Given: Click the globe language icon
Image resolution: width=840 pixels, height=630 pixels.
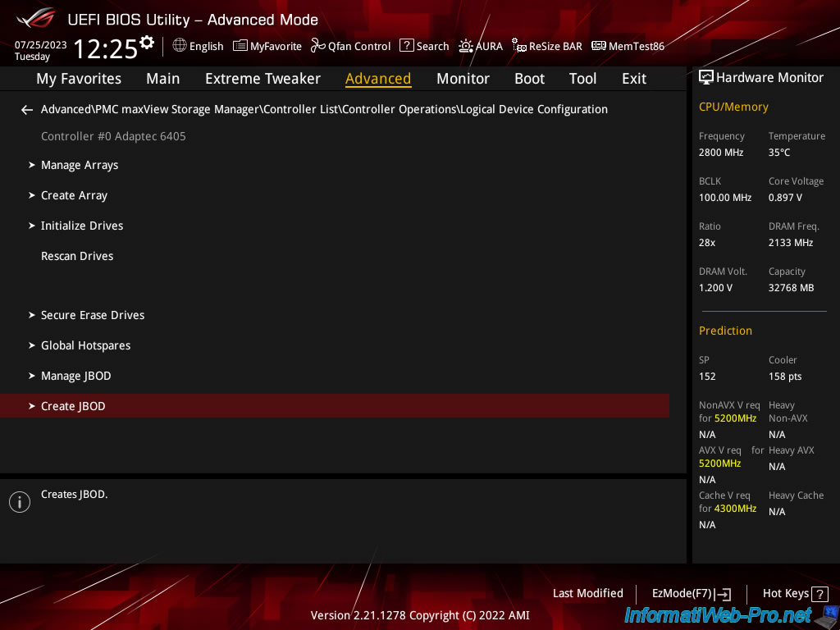Looking at the screenshot, I should pos(180,46).
